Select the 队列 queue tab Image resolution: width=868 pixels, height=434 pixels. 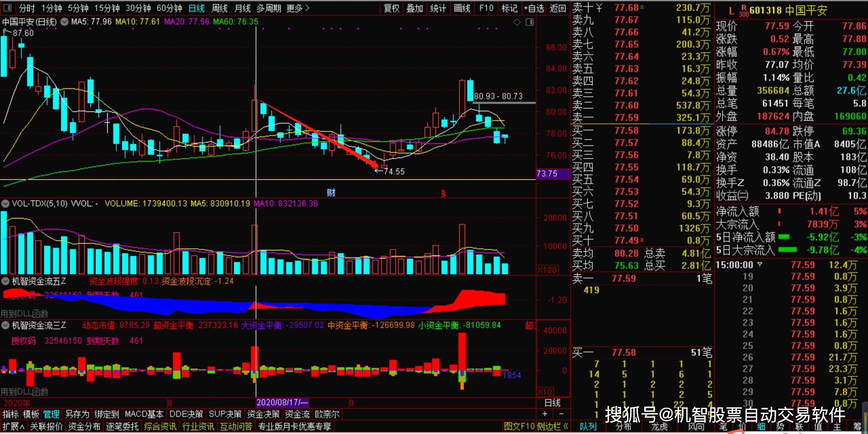(588, 426)
